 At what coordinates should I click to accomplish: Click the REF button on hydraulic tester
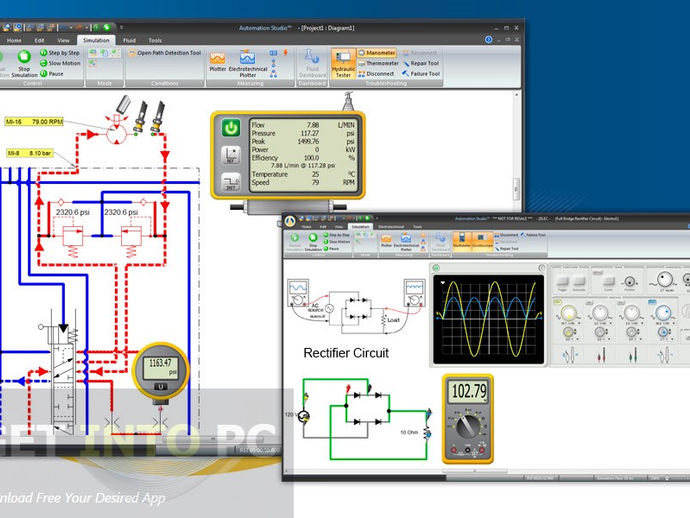[231, 155]
